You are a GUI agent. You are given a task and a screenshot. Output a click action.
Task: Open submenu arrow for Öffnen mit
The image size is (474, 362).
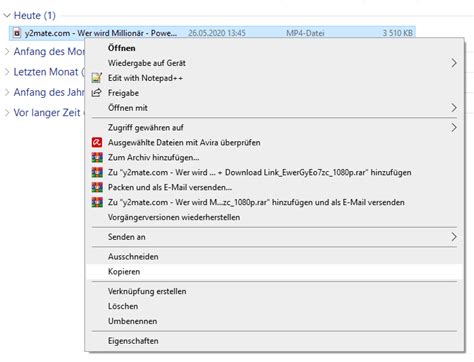[x=454, y=108]
